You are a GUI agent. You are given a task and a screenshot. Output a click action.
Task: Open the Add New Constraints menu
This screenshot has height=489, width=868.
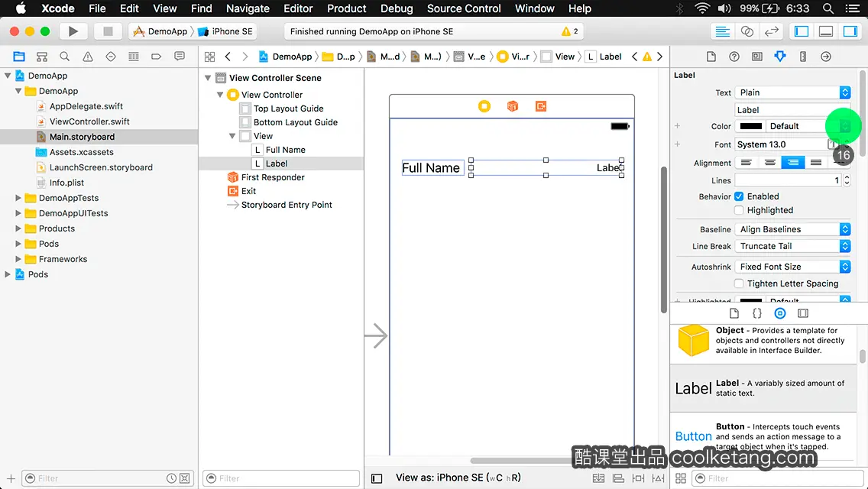(638, 478)
